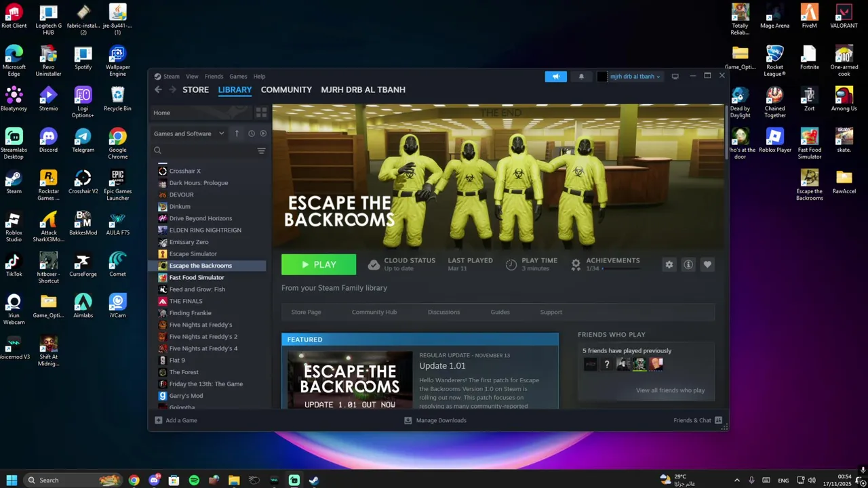This screenshot has width=868, height=488.
Task: Open the Steam menu
Action: (x=171, y=77)
